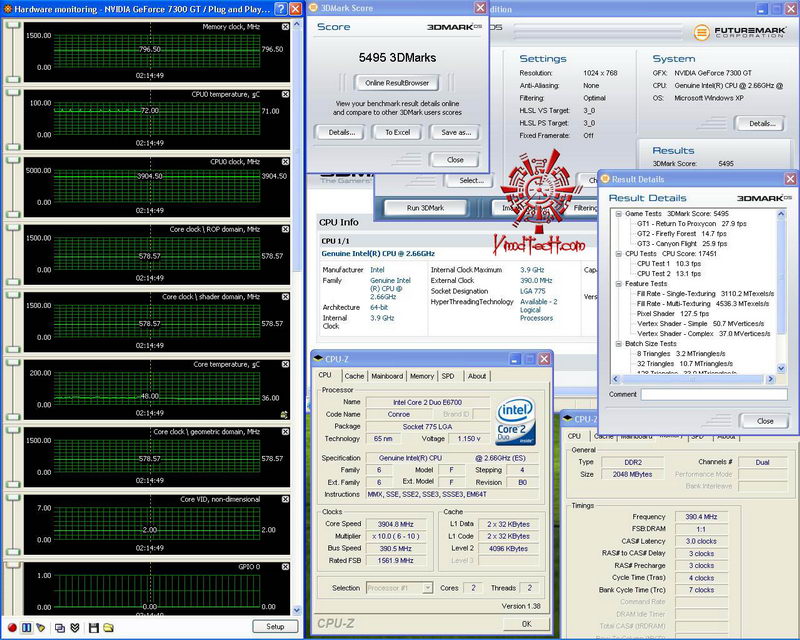Switch to the Cache tab in CPU-Z
Screen dimensions: 800x640
354,376
